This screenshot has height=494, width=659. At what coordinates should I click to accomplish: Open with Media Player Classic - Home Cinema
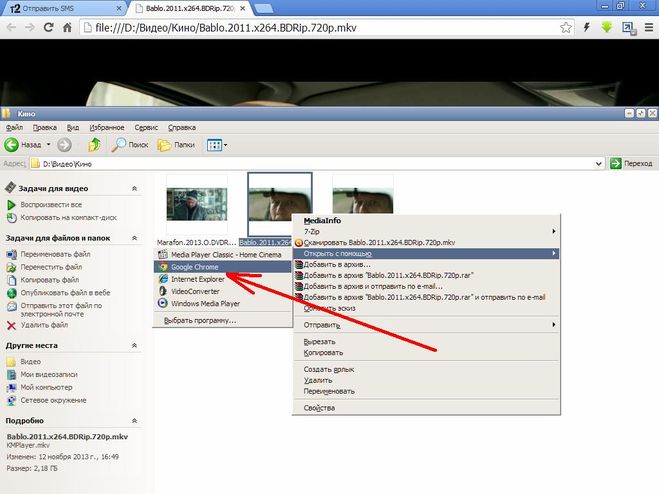223,255
